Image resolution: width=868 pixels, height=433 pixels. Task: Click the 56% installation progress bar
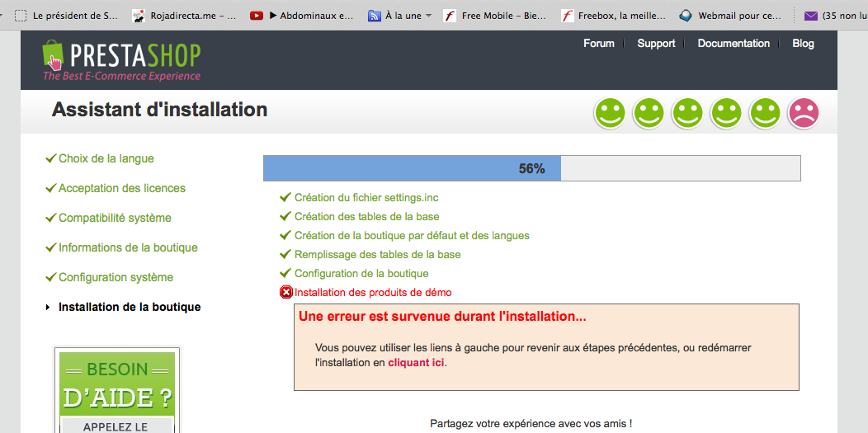(532, 169)
